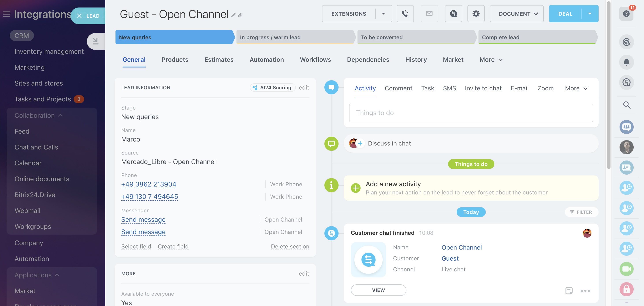Switch to the Products tab
Screen dimensions: 644x306
[x=175, y=60]
